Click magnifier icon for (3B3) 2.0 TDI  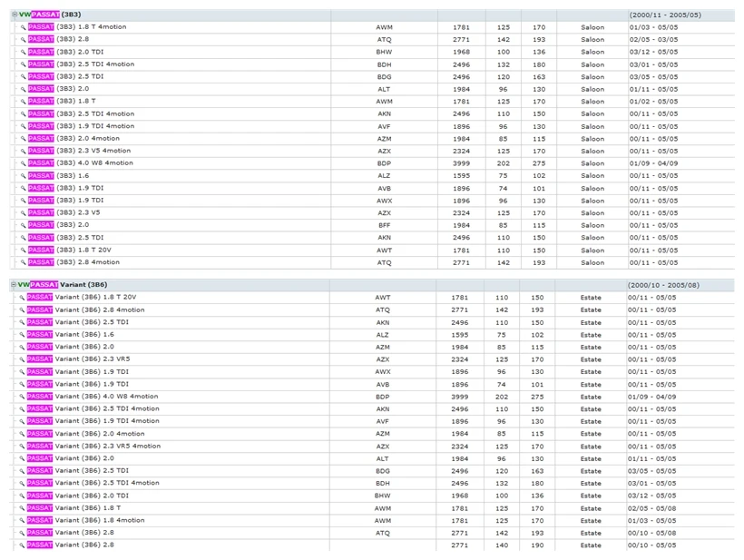tap(23, 52)
